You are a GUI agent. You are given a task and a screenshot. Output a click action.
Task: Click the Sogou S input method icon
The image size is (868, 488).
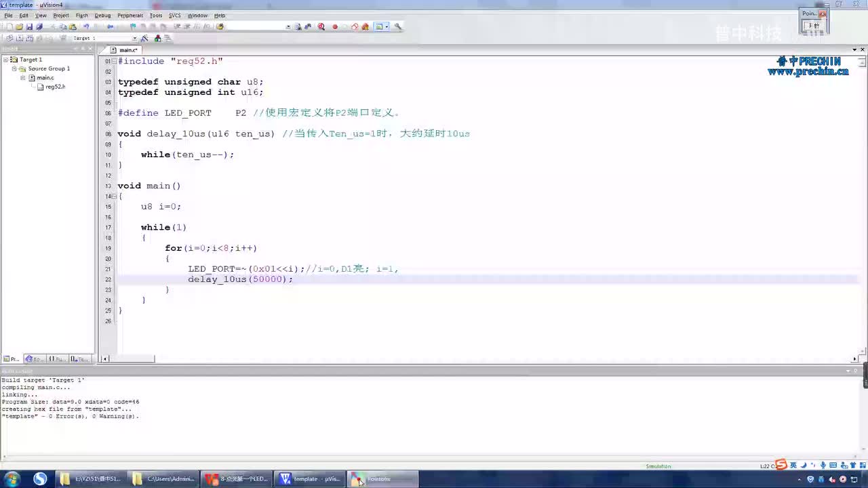click(781, 465)
